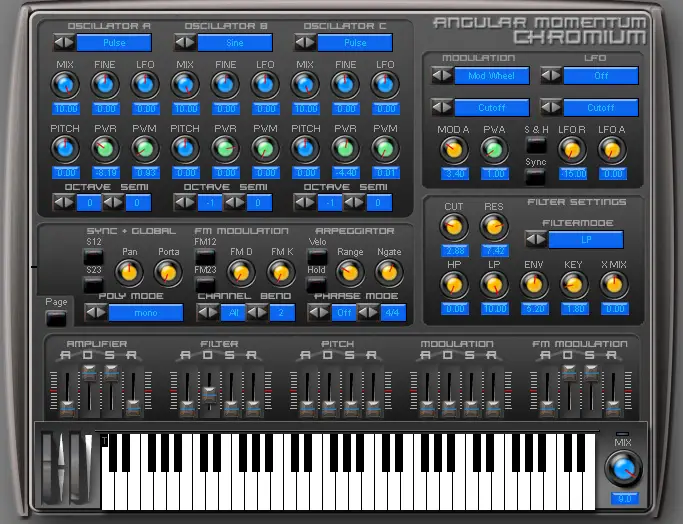This screenshot has height=524, width=683.
Task: Click the CUT value field 2.88
Action: pos(455,251)
